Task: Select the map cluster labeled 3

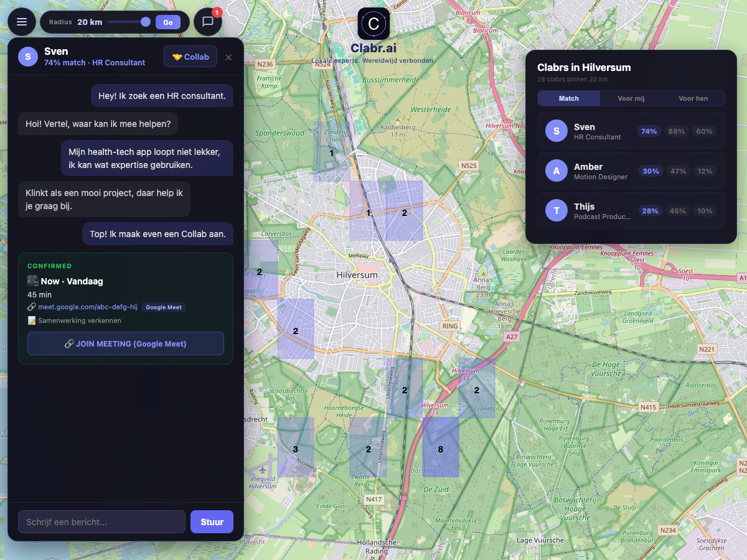Action: (x=296, y=448)
